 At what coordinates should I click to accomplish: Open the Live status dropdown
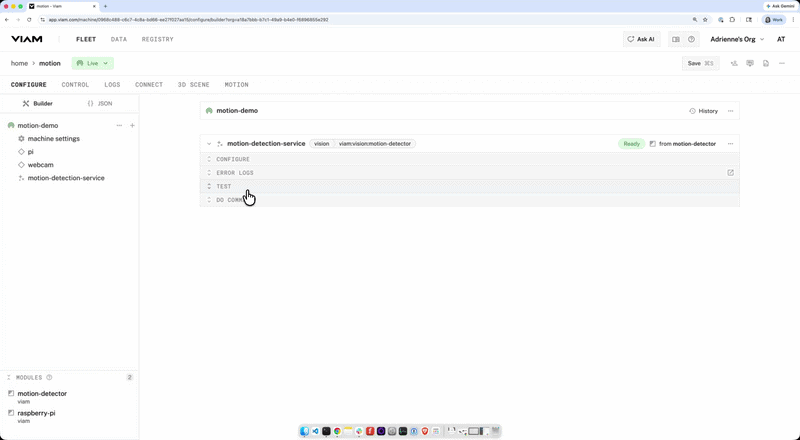[92, 63]
